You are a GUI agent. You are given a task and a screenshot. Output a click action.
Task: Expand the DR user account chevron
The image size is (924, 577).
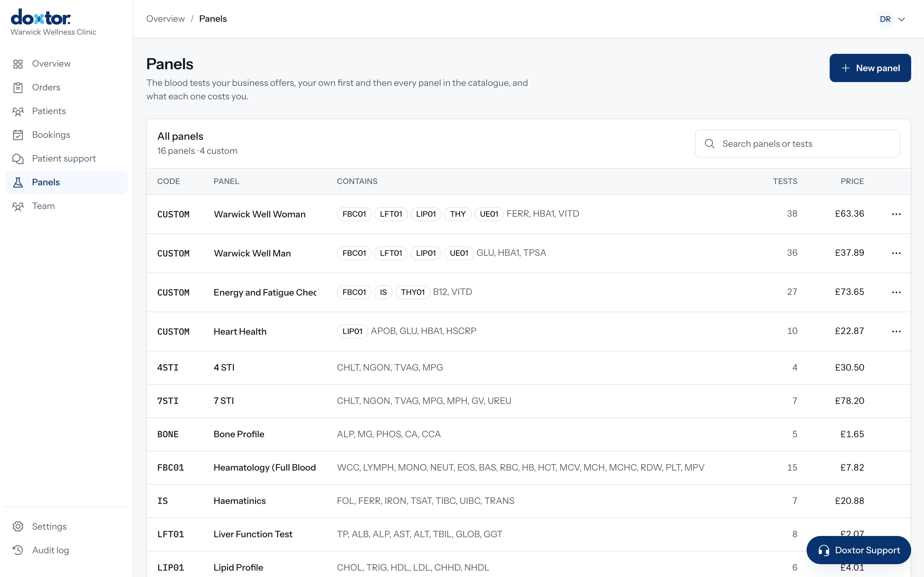pos(902,19)
